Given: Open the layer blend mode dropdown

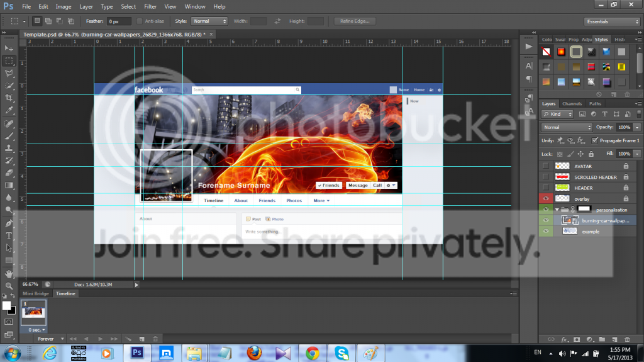Looking at the screenshot, I should pos(567,127).
